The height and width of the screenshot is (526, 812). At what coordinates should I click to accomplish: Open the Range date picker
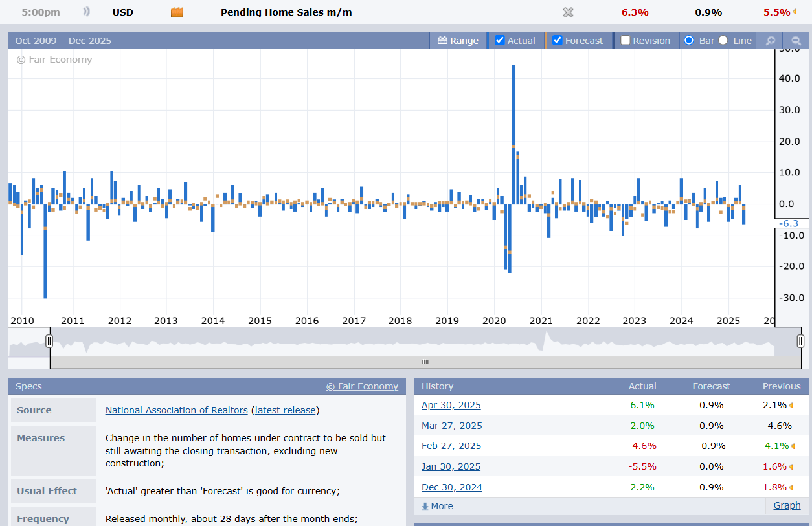(458, 41)
